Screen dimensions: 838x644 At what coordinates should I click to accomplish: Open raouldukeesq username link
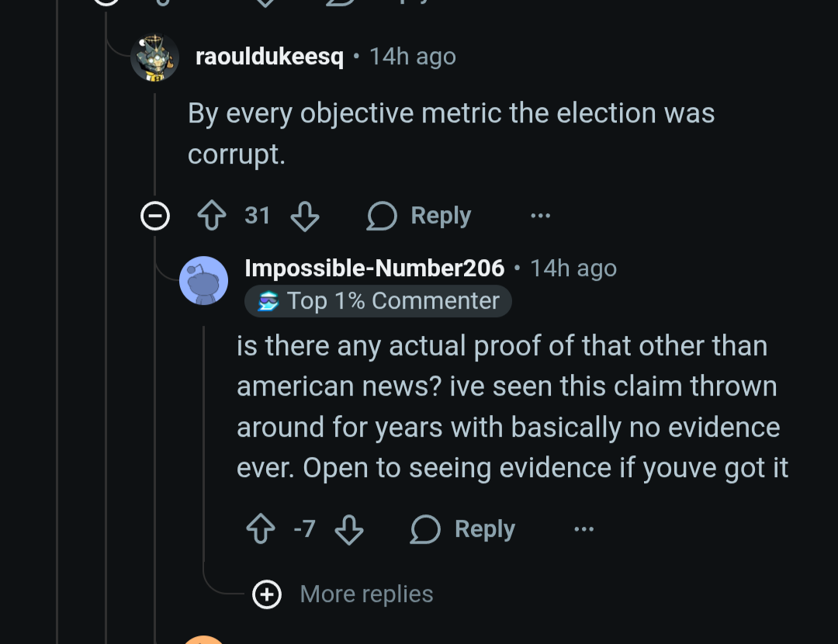point(269,57)
